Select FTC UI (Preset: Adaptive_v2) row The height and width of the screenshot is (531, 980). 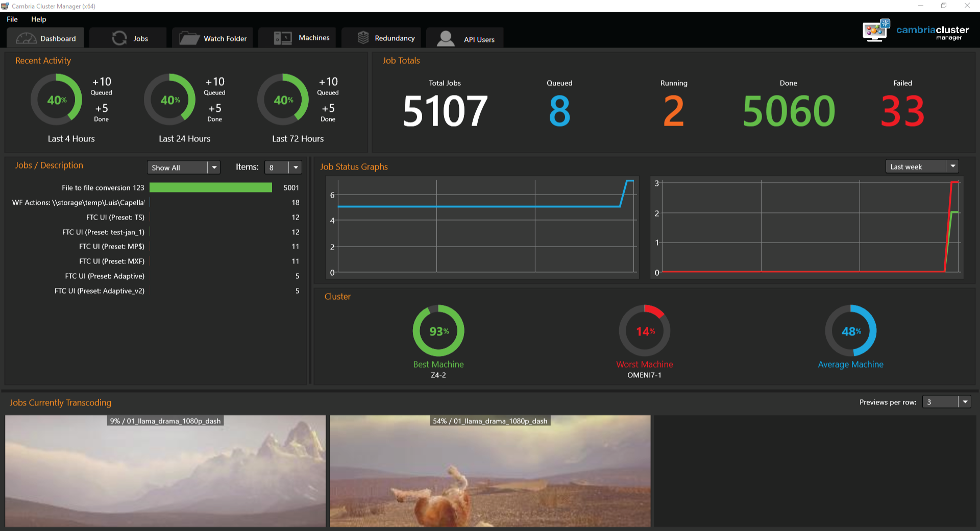pos(156,291)
